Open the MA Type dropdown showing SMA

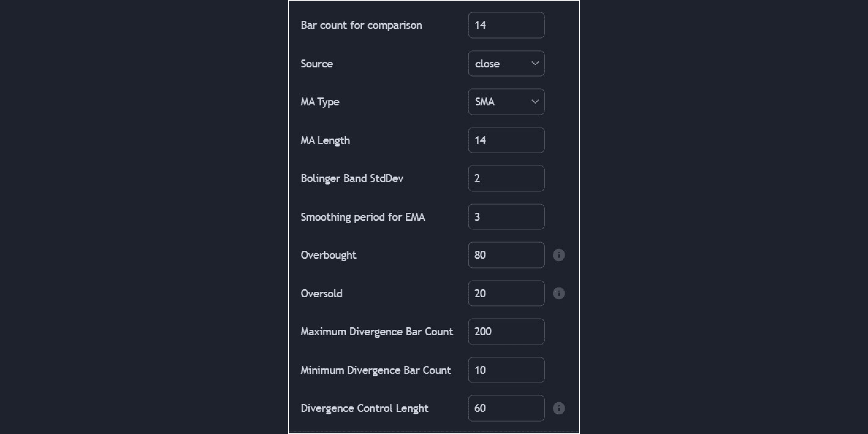tap(506, 102)
